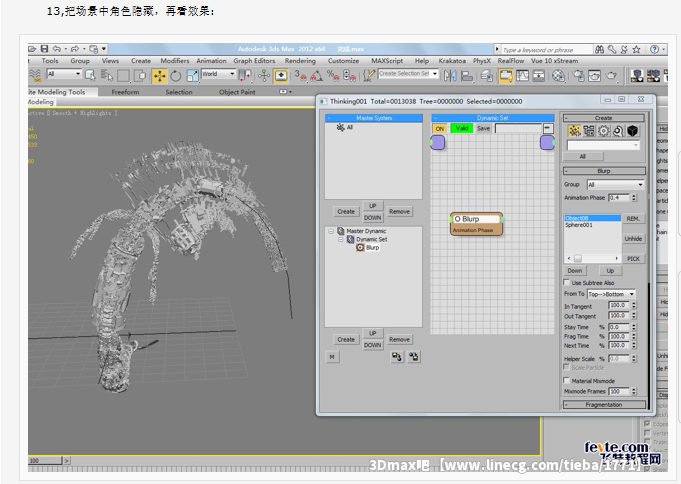The width and height of the screenshot is (681, 484).
Task: Collapse the Blurp rollout header
Action: coord(604,171)
